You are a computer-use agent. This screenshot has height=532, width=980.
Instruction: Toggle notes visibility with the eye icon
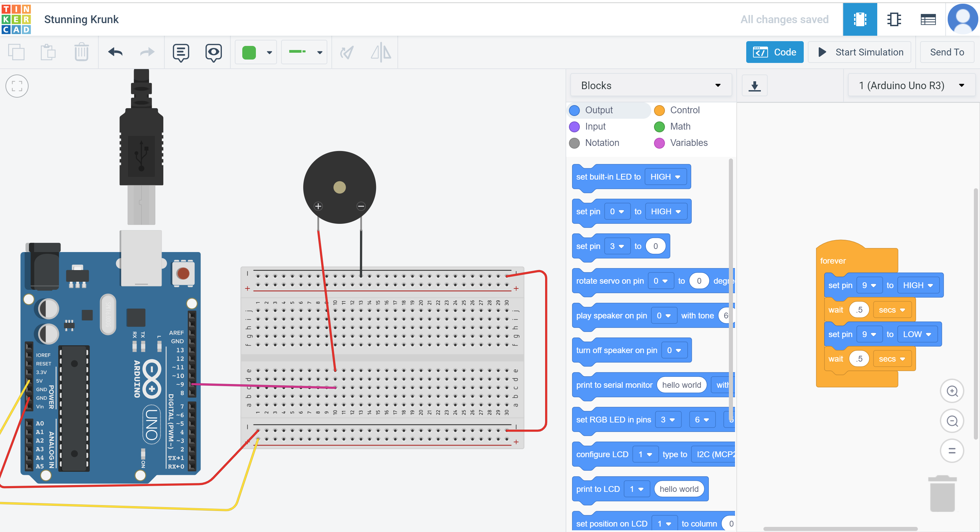213,52
